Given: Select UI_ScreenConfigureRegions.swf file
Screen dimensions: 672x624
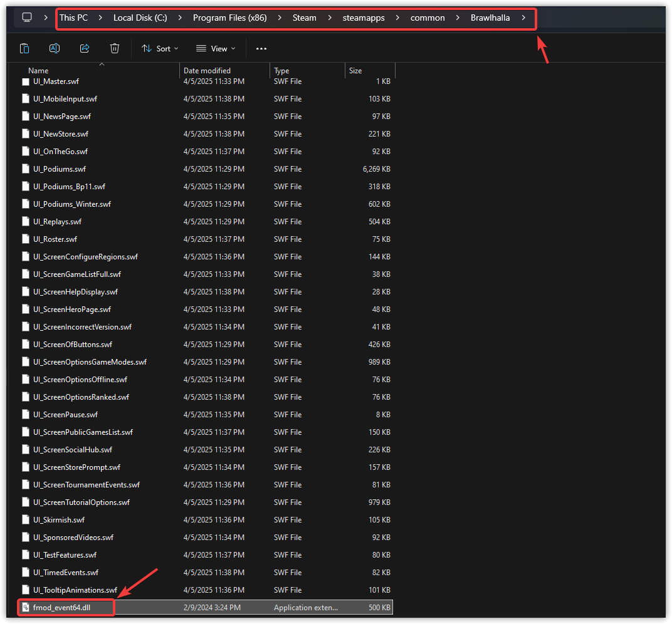Looking at the screenshot, I should (x=85, y=257).
